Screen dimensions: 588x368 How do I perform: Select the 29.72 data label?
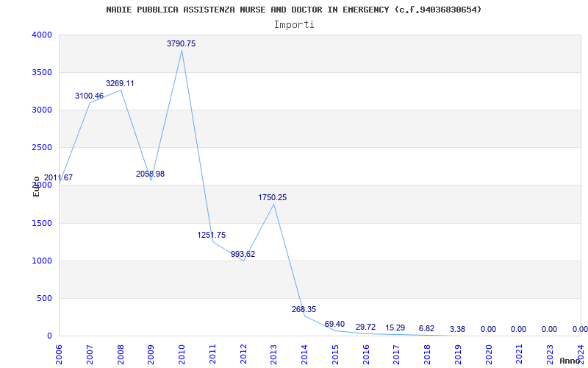[365, 327]
